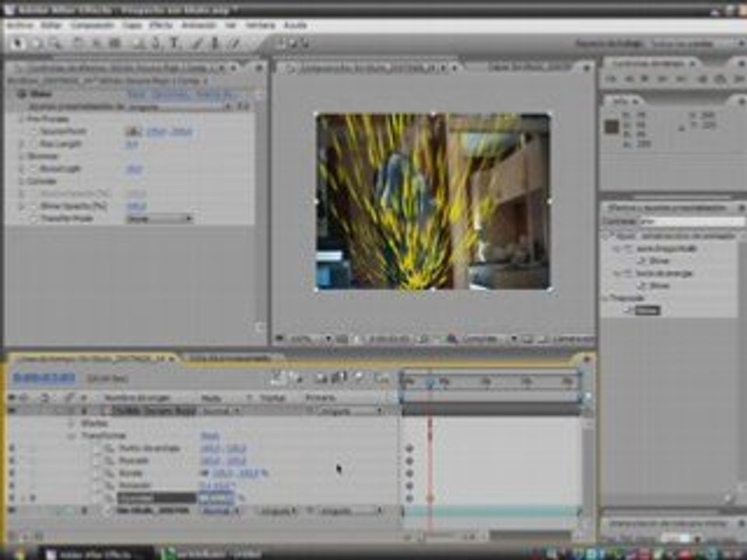Open the top layer's blending mode dropdown
The width and height of the screenshot is (747, 560).
point(221,411)
